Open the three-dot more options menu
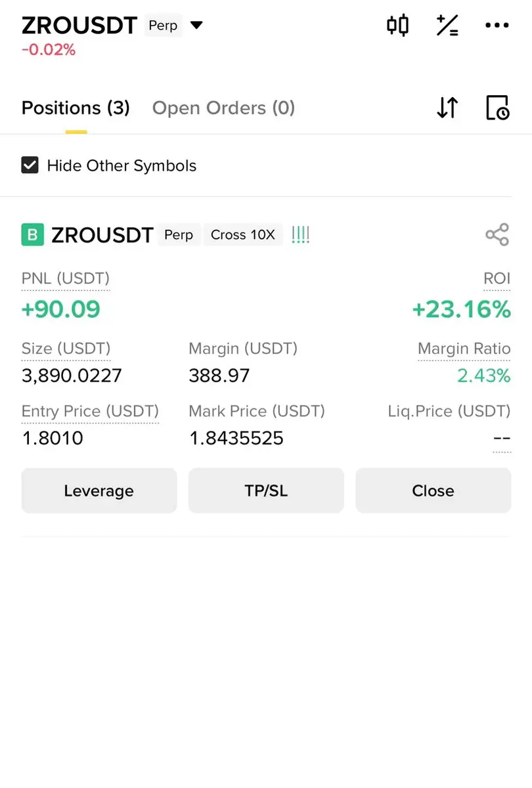Image resolution: width=532 pixels, height=788 pixels. [497, 26]
